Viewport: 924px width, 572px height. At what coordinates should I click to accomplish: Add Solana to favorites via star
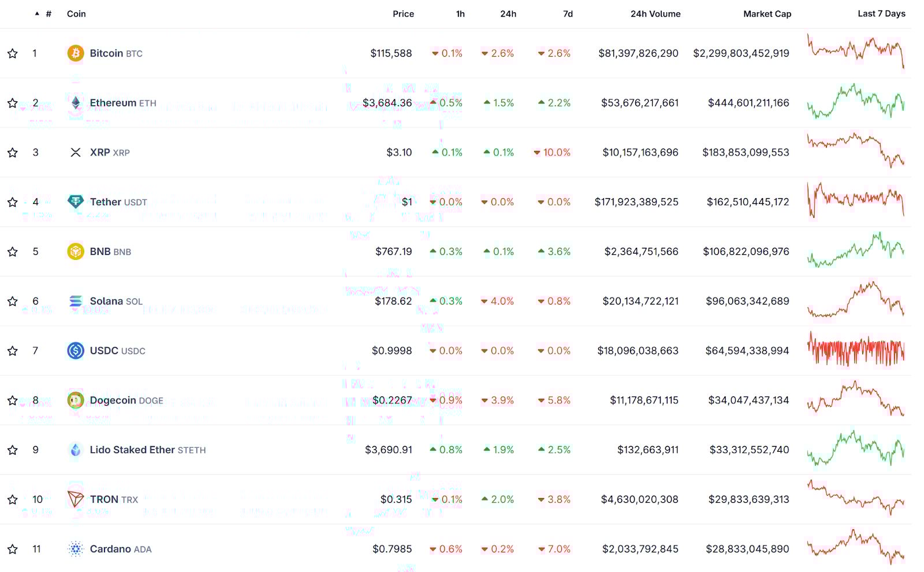coord(12,301)
